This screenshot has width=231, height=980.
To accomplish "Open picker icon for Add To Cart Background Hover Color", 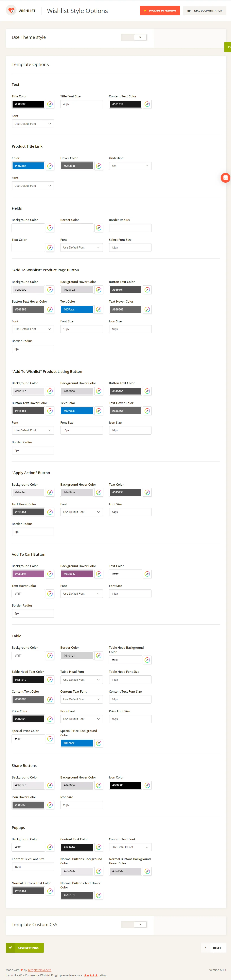I will point(98,574).
